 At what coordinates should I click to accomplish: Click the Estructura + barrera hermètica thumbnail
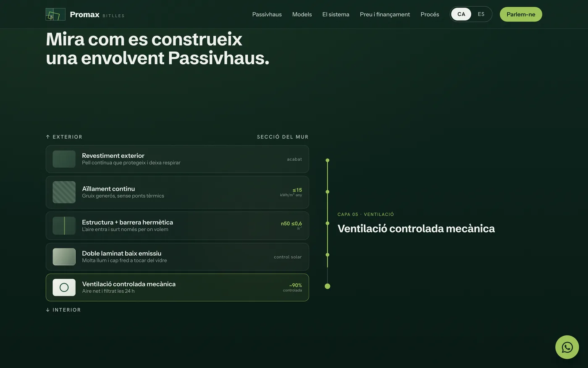(64, 226)
